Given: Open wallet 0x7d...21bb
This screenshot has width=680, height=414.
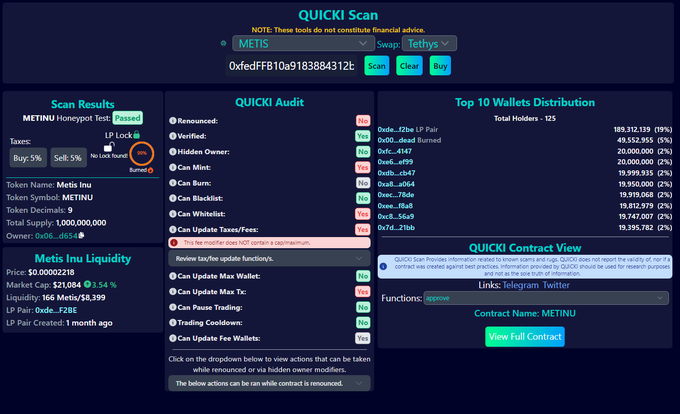Looking at the screenshot, I should pos(396,228).
